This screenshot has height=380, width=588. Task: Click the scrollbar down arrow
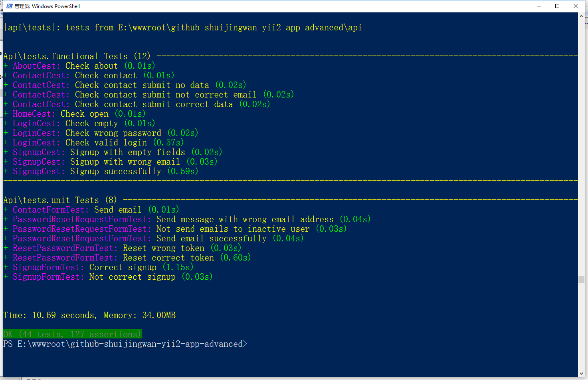(581, 374)
